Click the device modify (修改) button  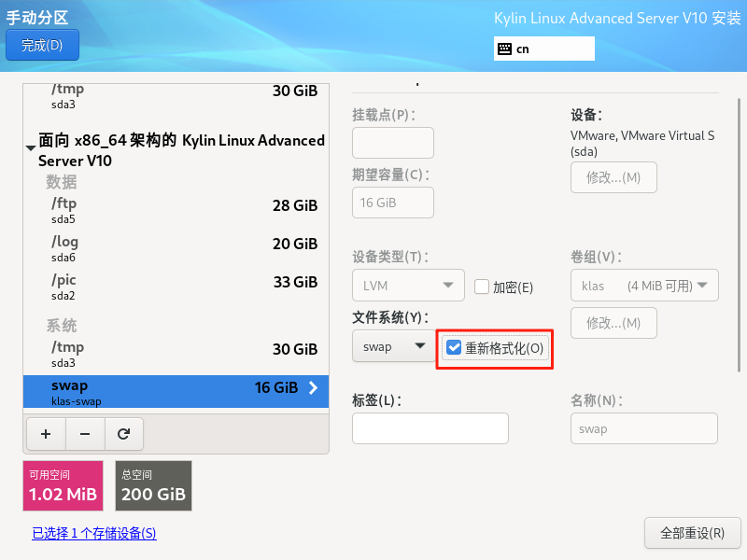pos(613,177)
